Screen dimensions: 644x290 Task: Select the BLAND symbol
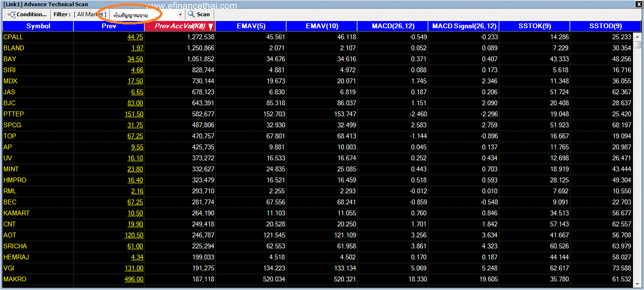coord(13,48)
